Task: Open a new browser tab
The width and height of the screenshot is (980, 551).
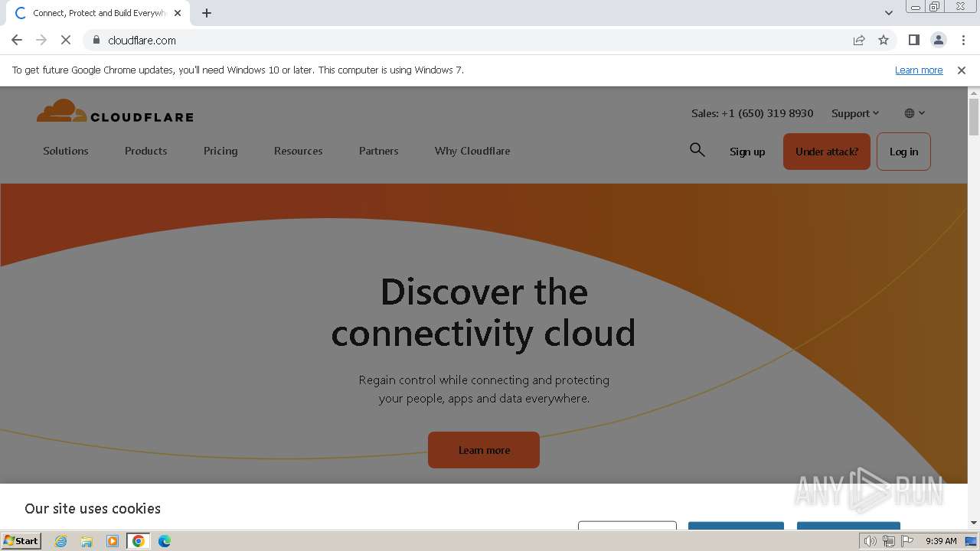Action: pyautogui.click(x=207, y=13)
